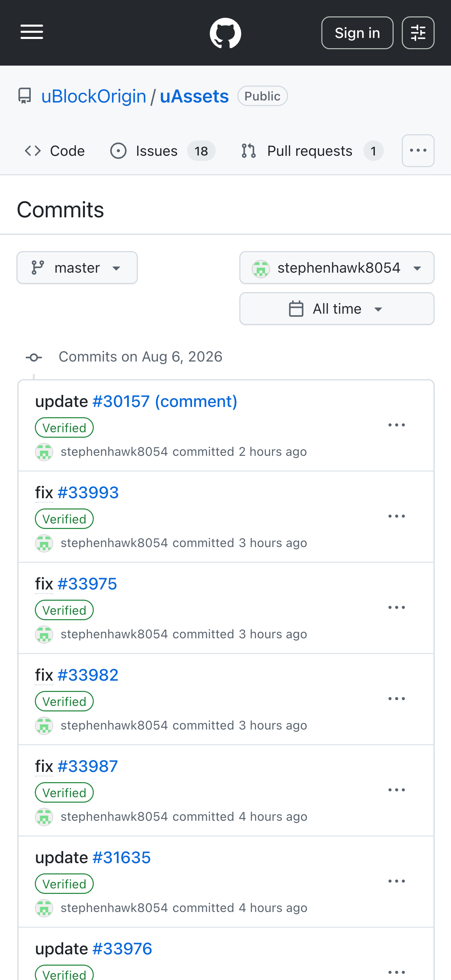
Task: Expand the master branch dropdown
Action: 77,268
